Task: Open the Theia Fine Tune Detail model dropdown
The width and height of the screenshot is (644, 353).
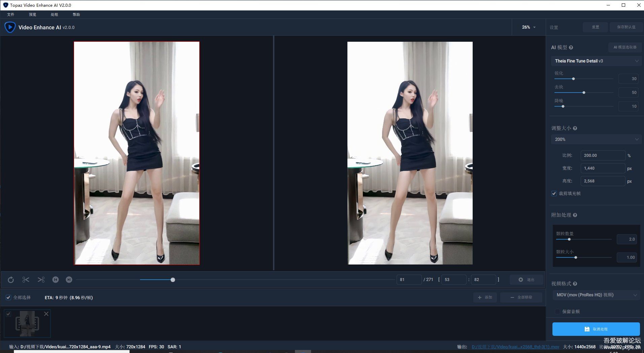Action: [596, 61]
